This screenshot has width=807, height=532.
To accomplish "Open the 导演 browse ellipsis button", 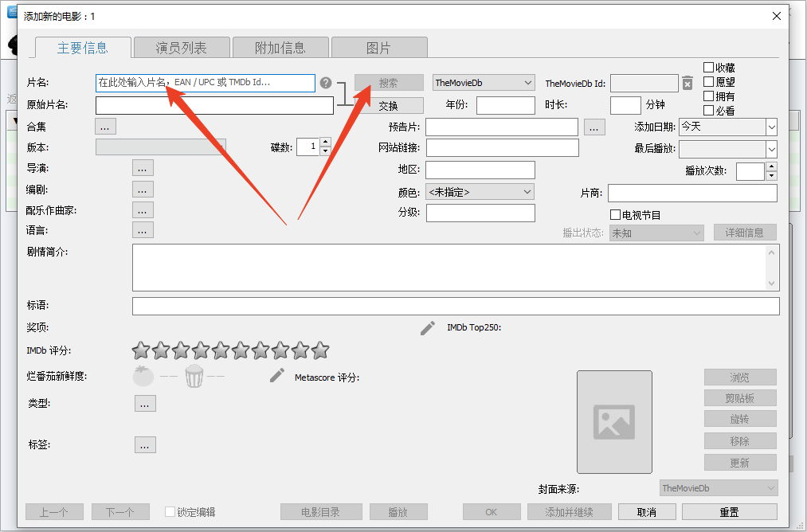I will [x=143, y=168].
